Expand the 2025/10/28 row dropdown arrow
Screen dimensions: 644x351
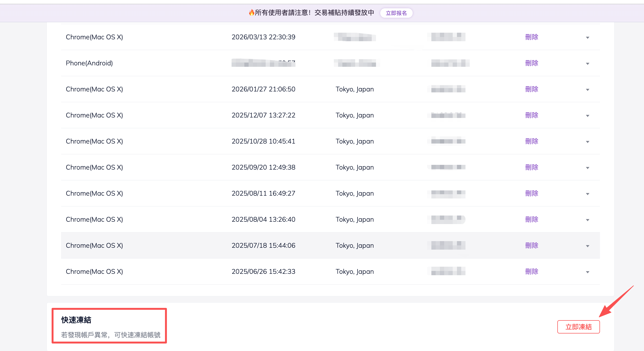[587, 142]
